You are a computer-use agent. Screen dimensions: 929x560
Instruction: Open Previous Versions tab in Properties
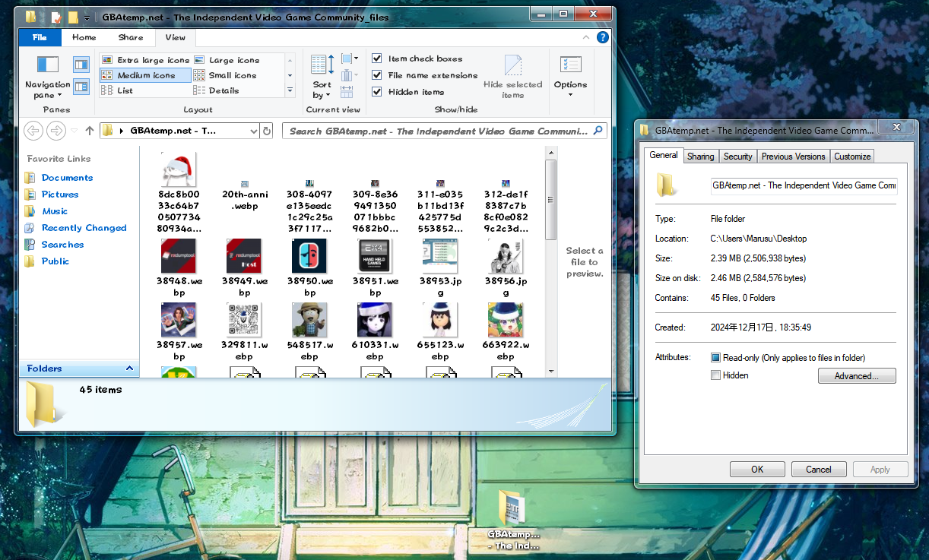[x=793, y=156]
